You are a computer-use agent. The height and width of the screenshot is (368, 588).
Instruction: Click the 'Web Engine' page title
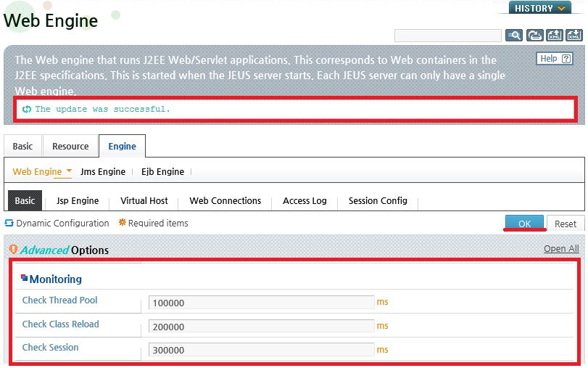(x=51, y=20)
